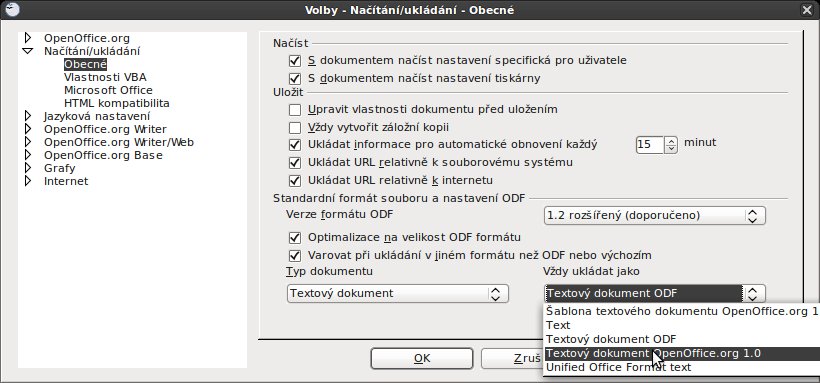Choose Šablona textového dokumentu OpenOffice.org option

(682, 311)
